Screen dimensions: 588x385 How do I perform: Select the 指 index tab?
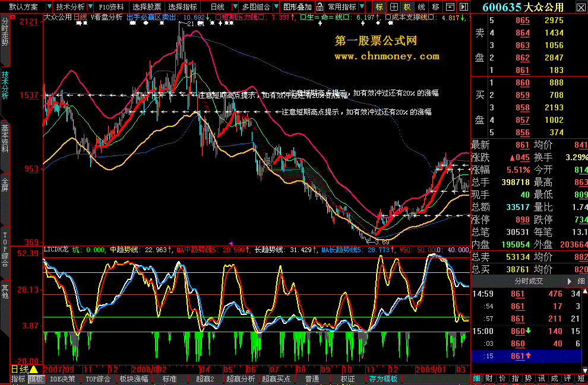coord(516,379)
